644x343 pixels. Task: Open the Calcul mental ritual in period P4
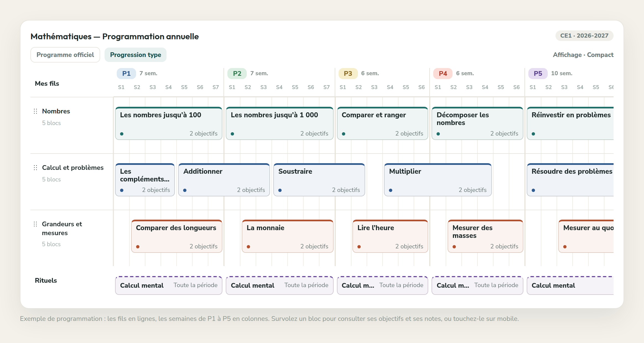pos(477,285)
